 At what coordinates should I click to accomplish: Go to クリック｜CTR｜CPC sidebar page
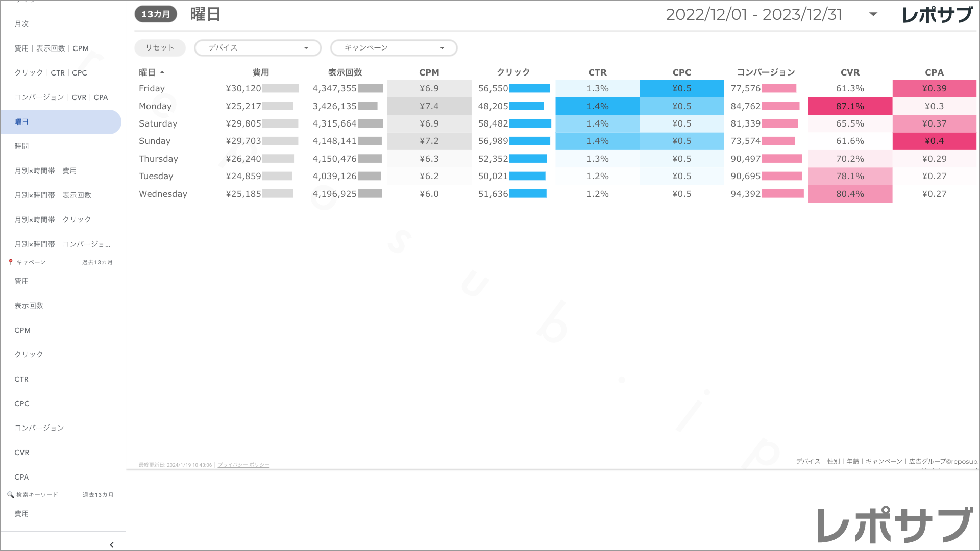click(x=51, y=73)
